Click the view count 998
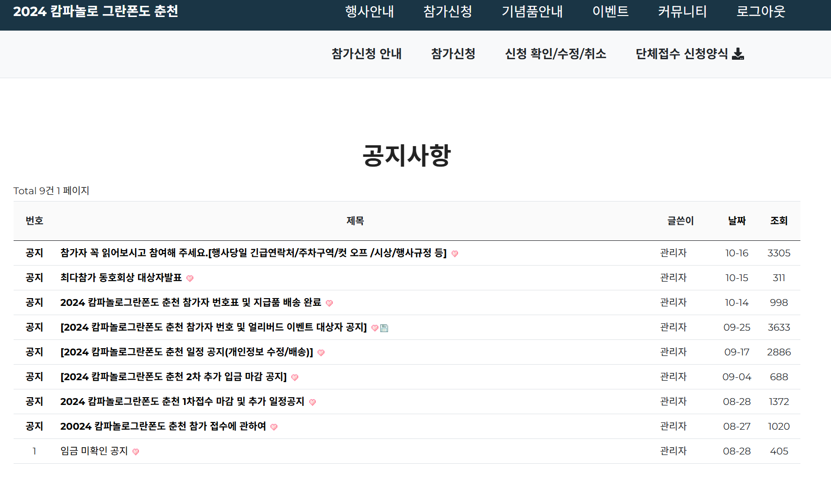Image resolution: width=831 pixels, height=504 pixels. [x=779, y=302]
